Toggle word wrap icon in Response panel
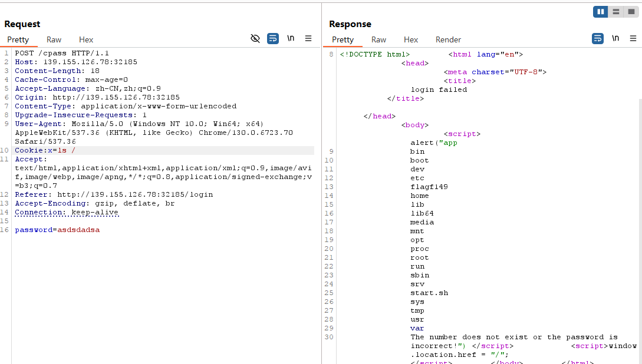Viewport: 642px width, 364px height. (x=598, y=38)
